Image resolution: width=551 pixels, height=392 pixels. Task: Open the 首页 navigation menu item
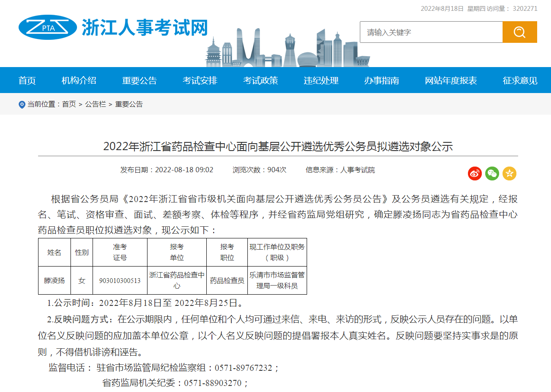(x=27, y=80)
